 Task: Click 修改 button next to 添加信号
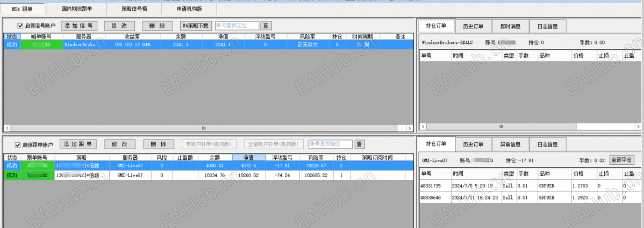(x=119, y=25)
